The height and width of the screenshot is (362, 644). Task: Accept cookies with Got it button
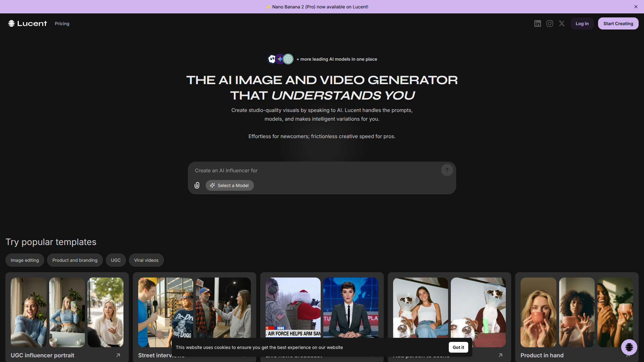coord(458,347)
